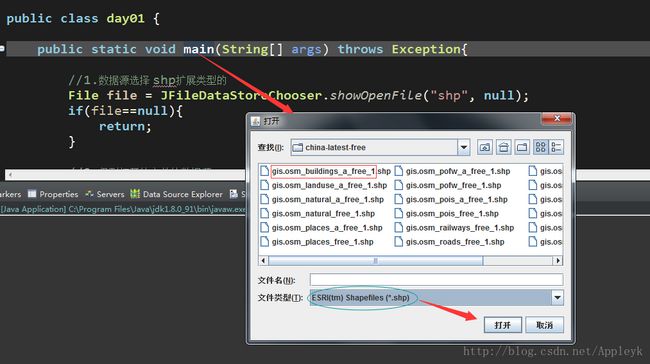Click the 打开 button
The image size is (650, 364).
502,325
